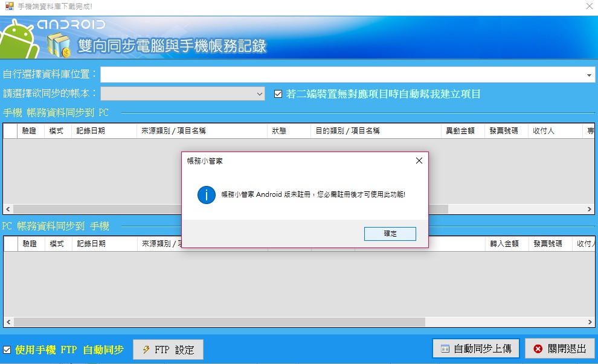
Task: Click the 自動同步上傳 button
Action: [475, 348]
